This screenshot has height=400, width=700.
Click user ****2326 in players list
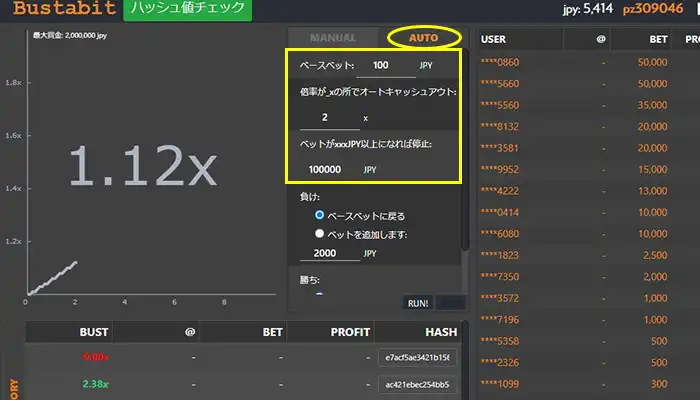tap(500, 362)
